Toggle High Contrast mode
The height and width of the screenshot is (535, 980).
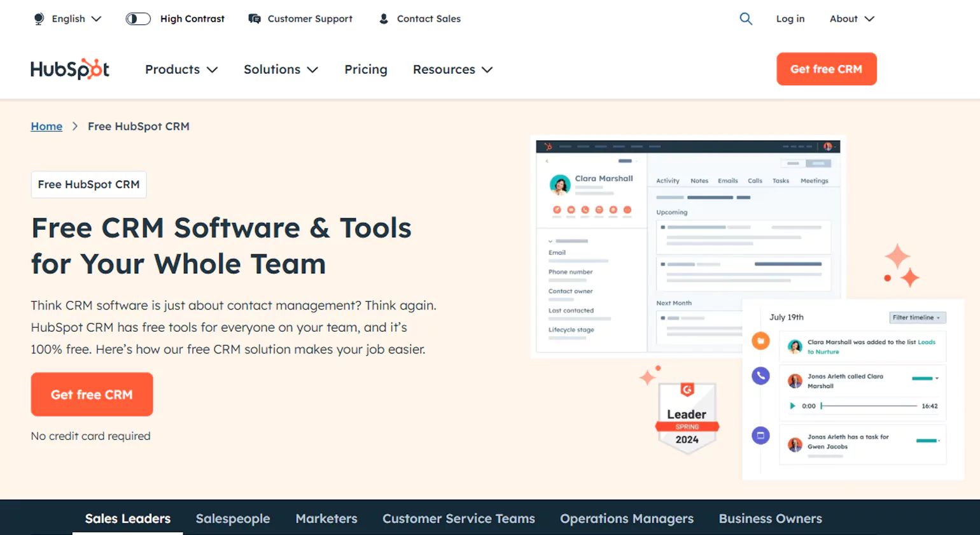[x=137, y=18]
